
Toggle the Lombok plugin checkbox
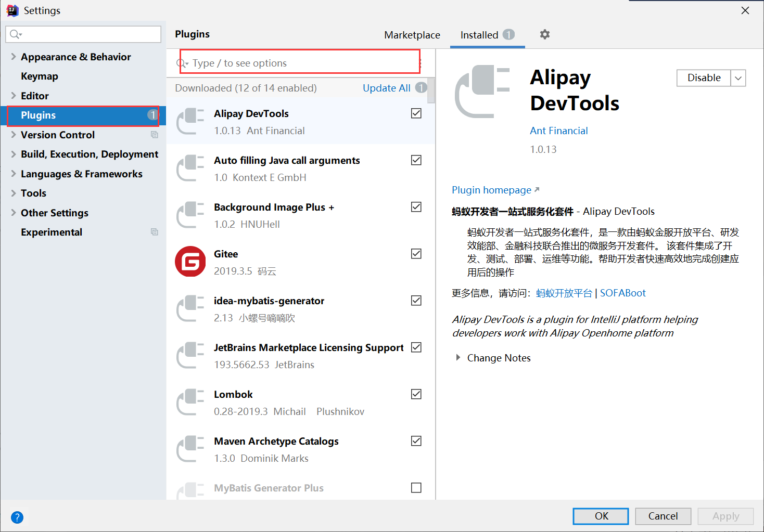point(416,394)
